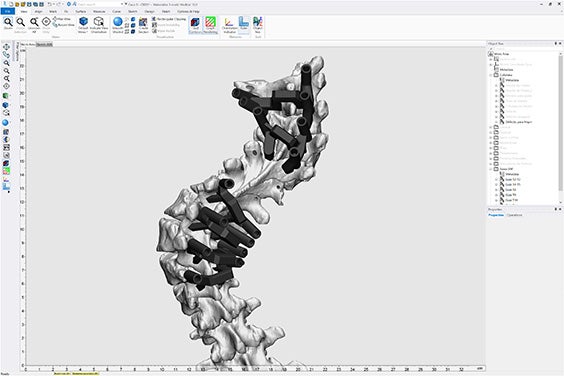
Task: Open the Default Views dropdown arrow
Action: [x=87, y=32]
